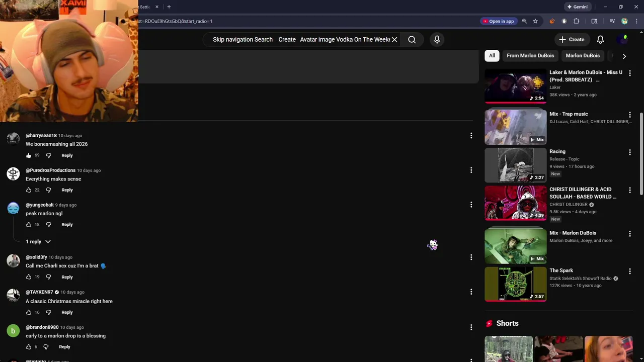Viewport: 644px width, 362px height.
Task: Open the tab search icon in toolbar
Action: (x=594, y=21)
